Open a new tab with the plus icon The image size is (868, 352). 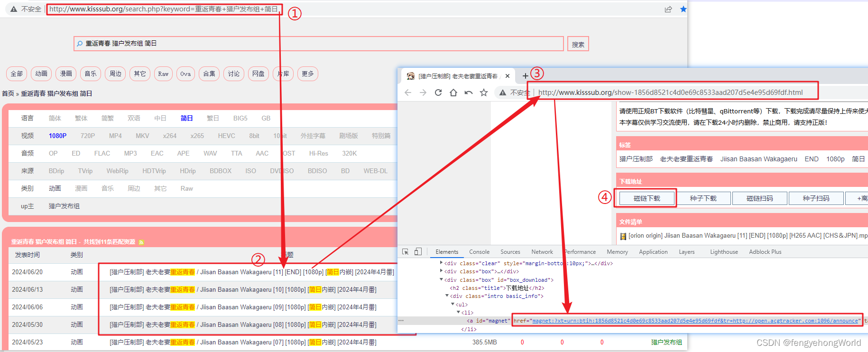tap(525, 76)
